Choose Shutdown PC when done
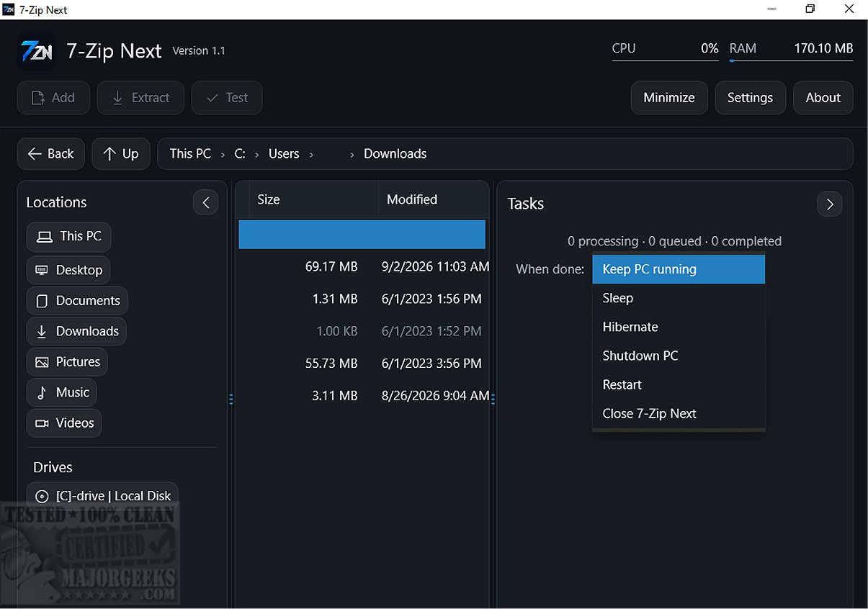 [x=679, y=356]
